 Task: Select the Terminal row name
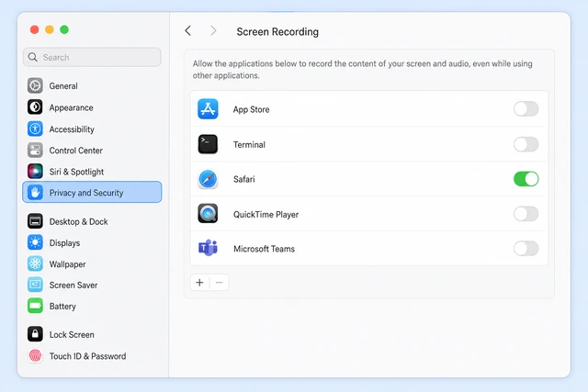coord(249,145)
